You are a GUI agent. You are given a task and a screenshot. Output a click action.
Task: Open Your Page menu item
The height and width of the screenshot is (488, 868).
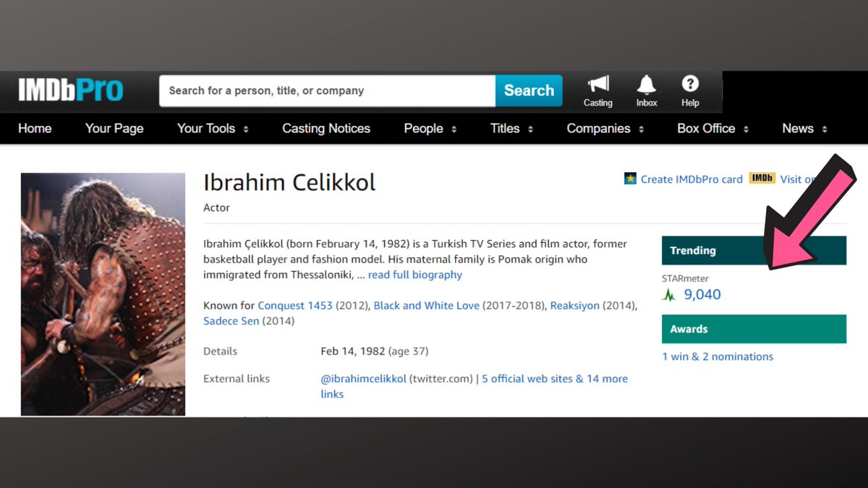pyautogui.click(x=114, y=128)
